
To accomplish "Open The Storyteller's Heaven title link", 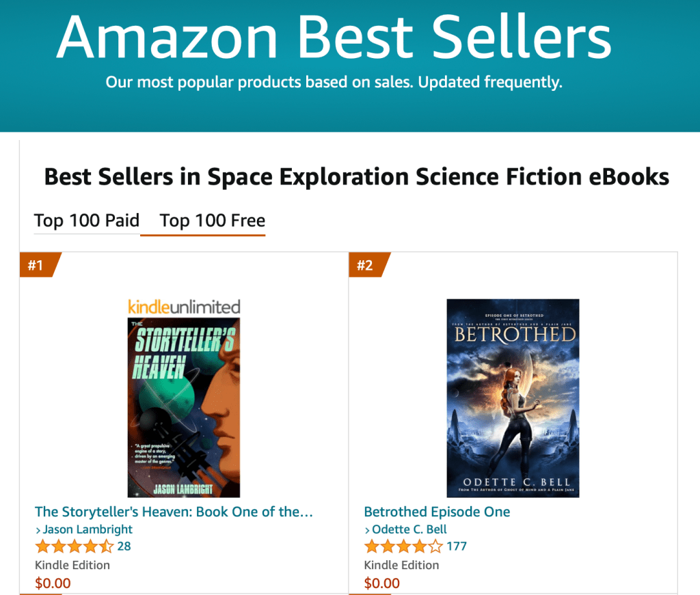I will click(x=174, y=512).
